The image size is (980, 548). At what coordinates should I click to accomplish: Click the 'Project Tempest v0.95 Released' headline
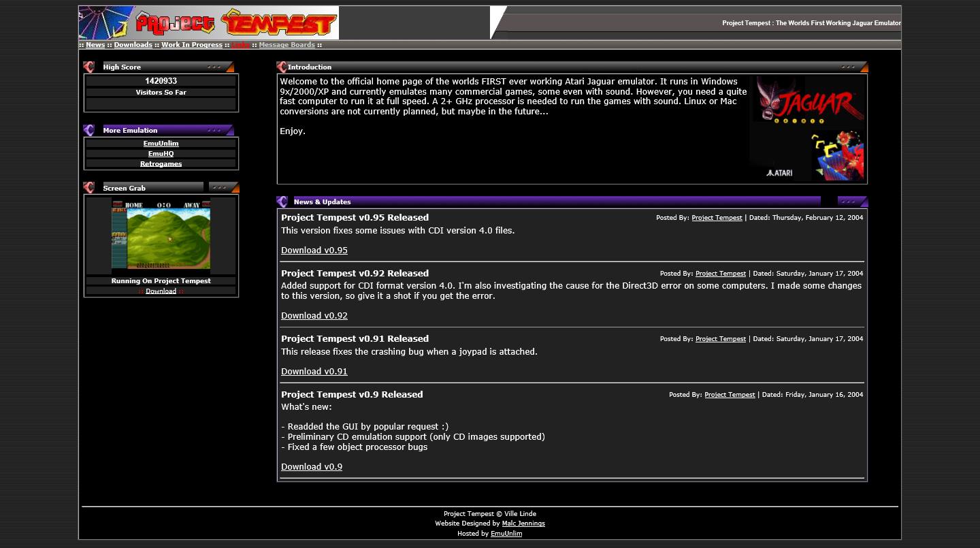[355, 218]
